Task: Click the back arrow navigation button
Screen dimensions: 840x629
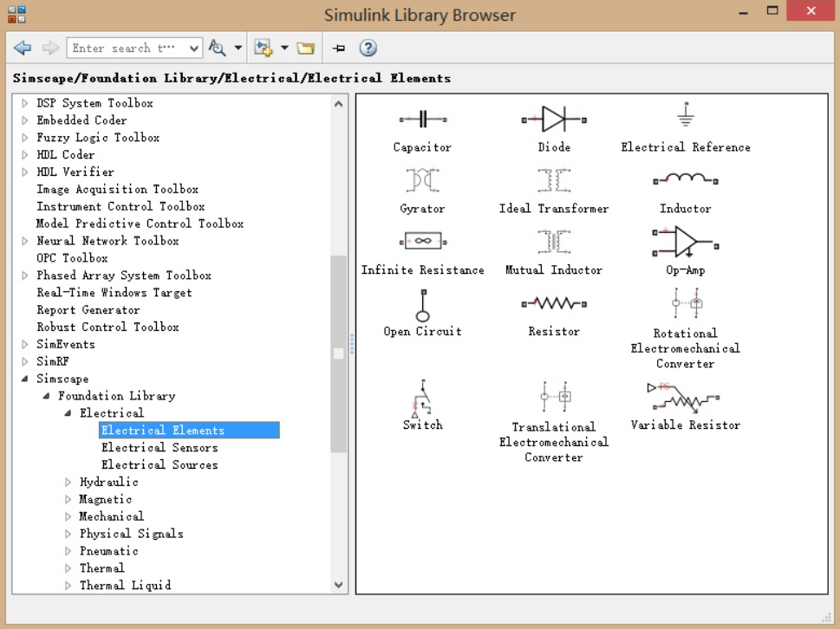Action: coord(23,49)
